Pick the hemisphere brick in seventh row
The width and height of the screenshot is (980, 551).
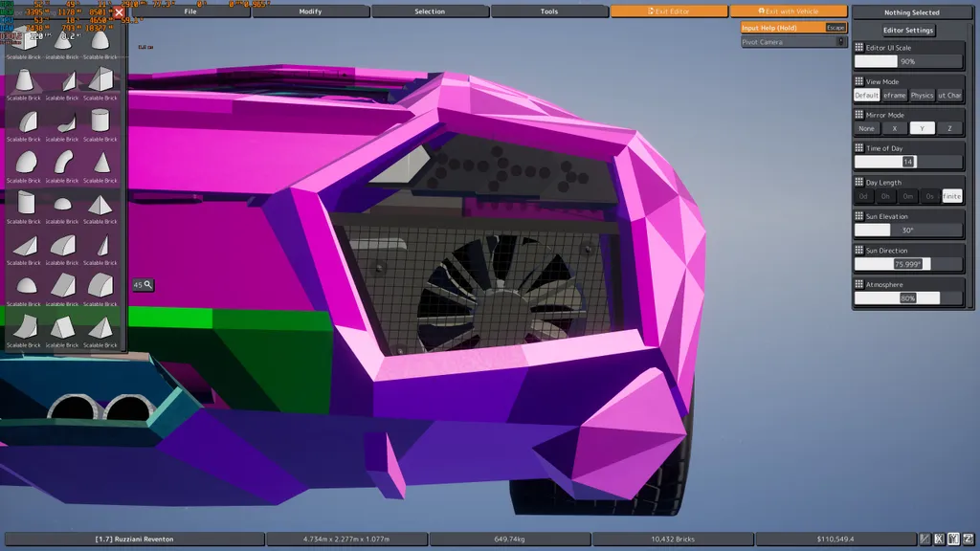(26, 286)
